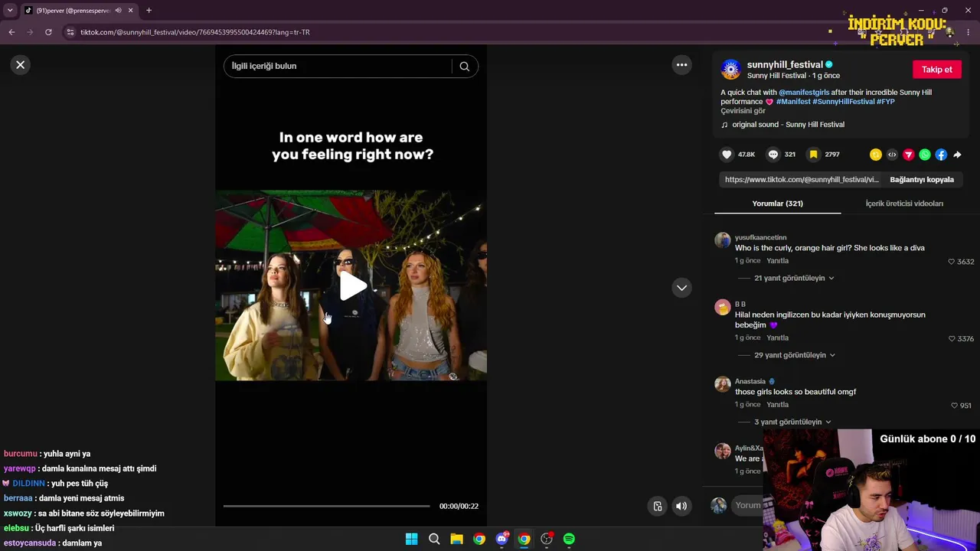Play the paused video
The image size is (980, 551).
(351, 286)
